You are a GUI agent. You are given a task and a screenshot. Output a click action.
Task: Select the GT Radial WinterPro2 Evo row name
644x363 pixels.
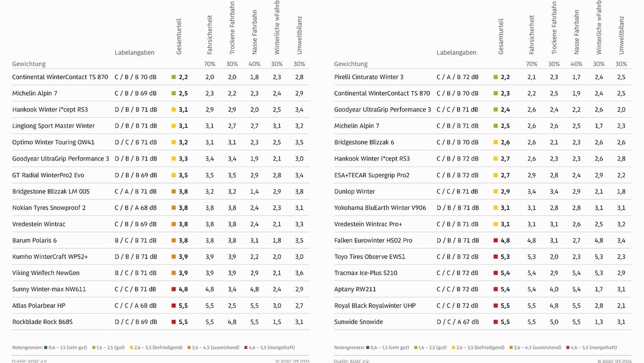coord(48,175)
